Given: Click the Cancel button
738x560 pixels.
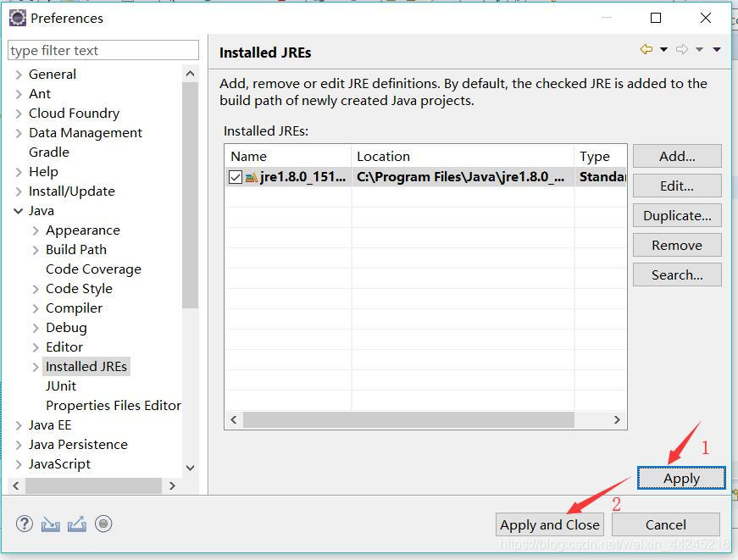Looking at the screenshot, I should (x=665, y=524).
